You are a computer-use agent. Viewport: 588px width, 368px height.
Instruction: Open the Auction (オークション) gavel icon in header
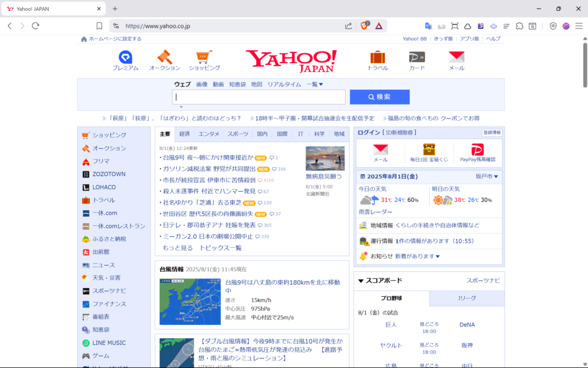tap(165, 60)
